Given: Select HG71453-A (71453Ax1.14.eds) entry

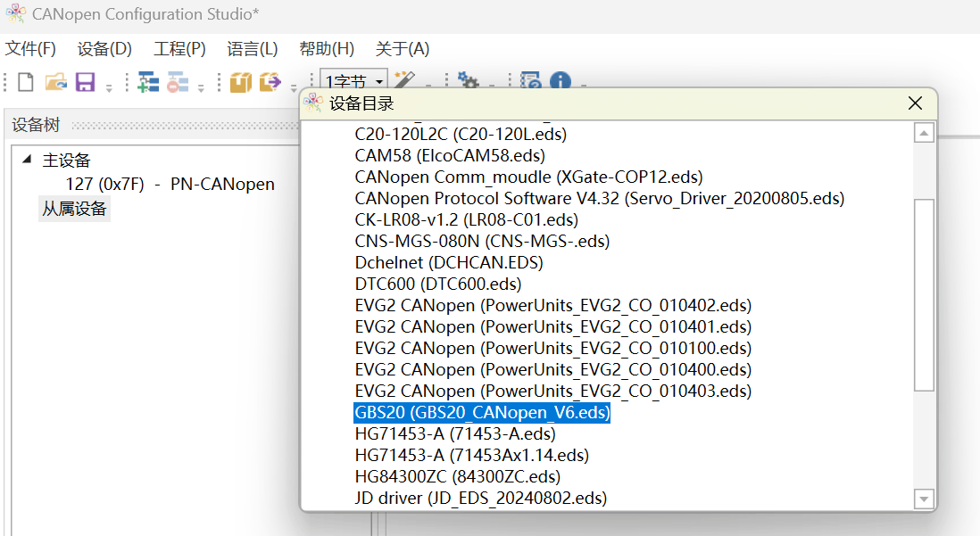Looking at the screenshot, I should (472, 455).
